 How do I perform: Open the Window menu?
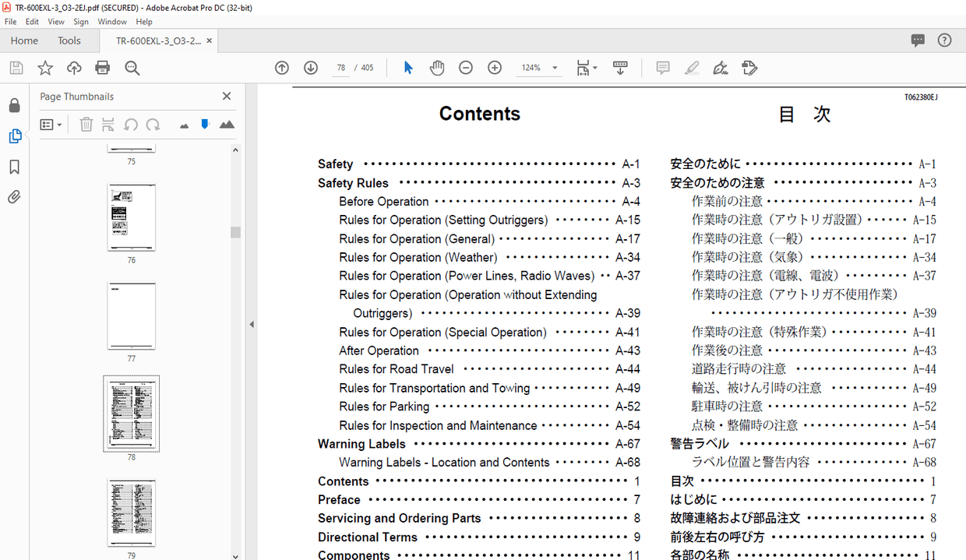pyautogui.click(x=112, y=22)
